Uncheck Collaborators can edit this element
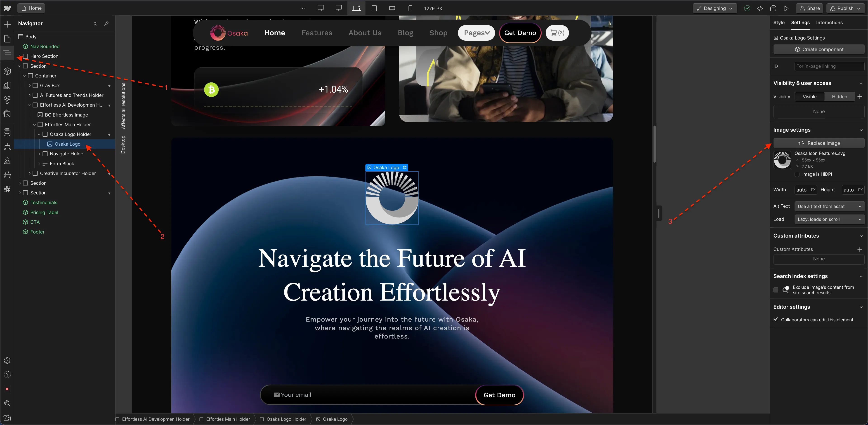Viewport: 868px width, 425px height. 776,319
